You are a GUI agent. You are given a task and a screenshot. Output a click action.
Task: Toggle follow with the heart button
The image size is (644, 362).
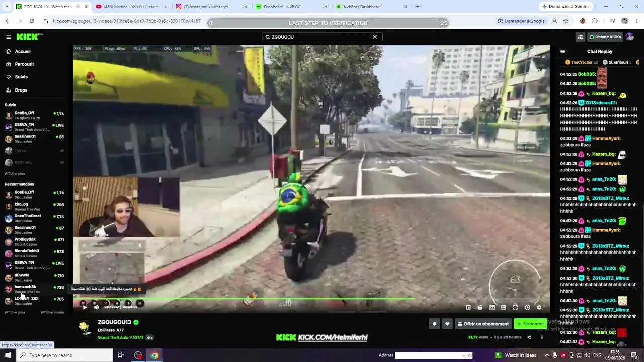[x=447, y=324]
